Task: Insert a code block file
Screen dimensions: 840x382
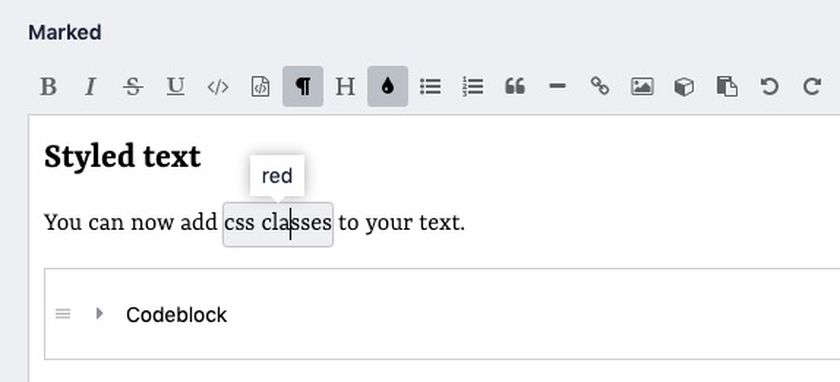Action: pos(260,86)
